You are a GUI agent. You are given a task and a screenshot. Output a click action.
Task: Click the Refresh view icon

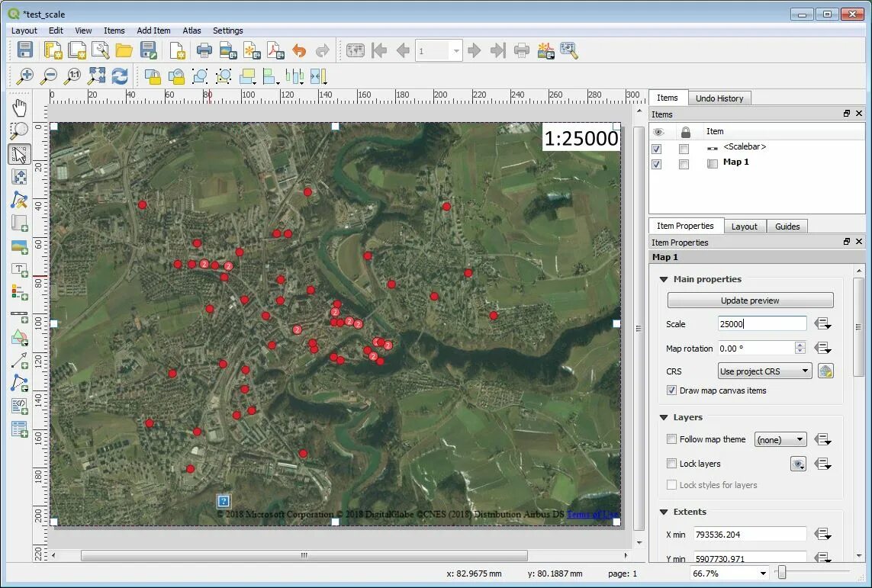(x=120, y=76)
